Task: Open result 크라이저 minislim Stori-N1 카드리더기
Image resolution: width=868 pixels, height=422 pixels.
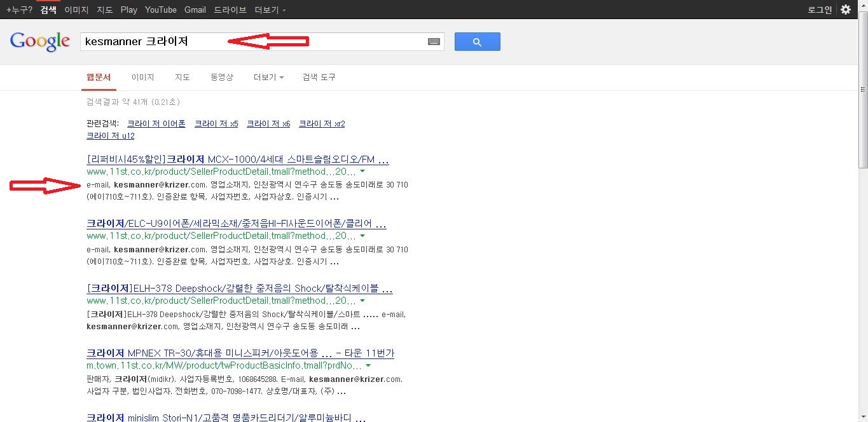Action: click(x=226, y=418)
